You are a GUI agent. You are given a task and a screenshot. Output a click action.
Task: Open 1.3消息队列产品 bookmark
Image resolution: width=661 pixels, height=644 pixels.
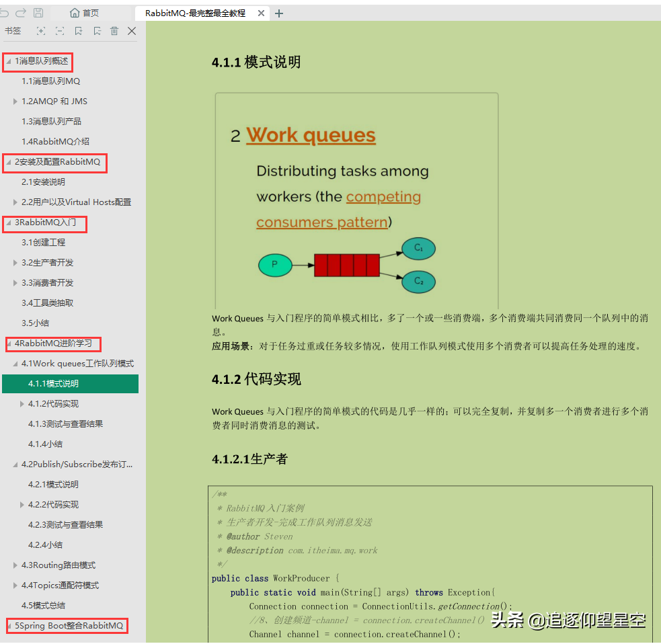[51, 122]
